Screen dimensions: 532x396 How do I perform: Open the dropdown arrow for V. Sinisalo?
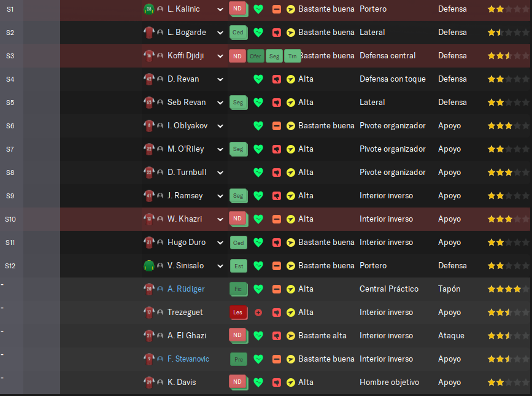click(x=220, y=266)
